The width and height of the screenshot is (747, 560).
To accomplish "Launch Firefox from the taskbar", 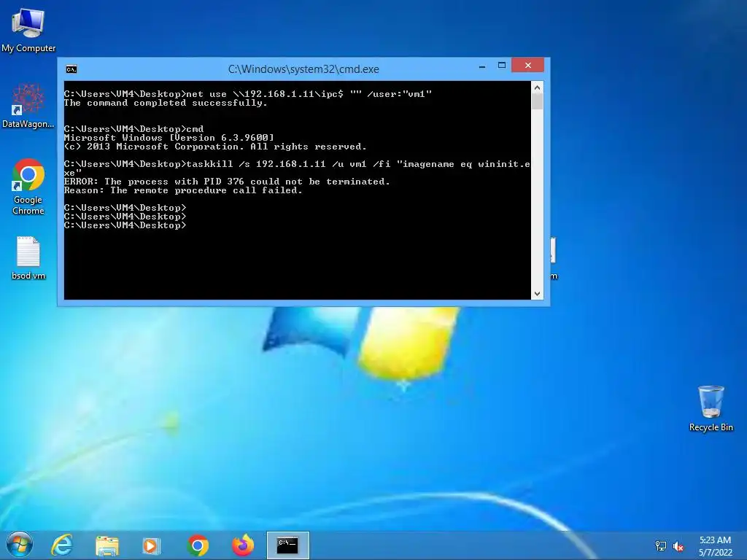I will pyautogui.click(x=243, y=545).
